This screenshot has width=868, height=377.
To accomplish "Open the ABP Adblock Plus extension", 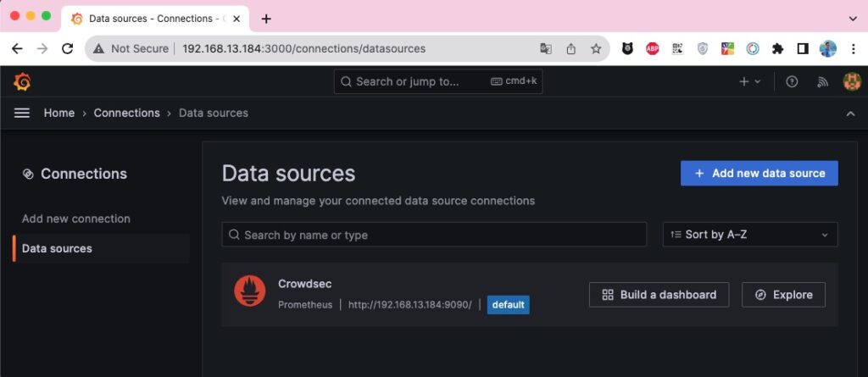I will [x=653, y=49].
